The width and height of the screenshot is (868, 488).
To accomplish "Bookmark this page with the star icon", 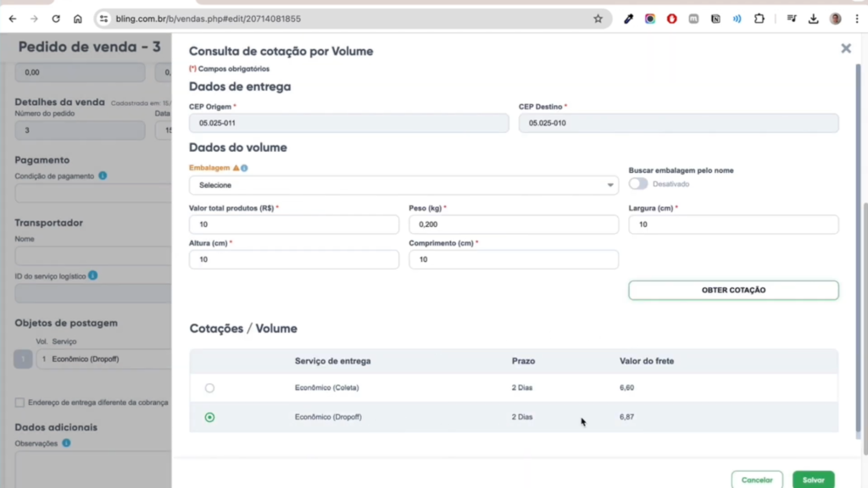I will [598, 19].
